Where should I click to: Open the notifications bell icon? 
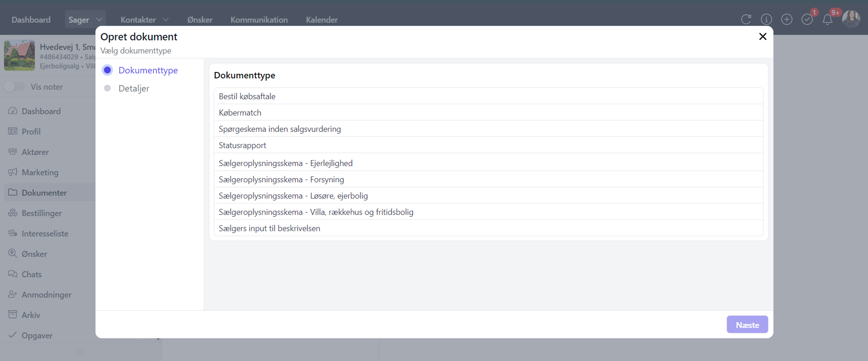point(827,19)
